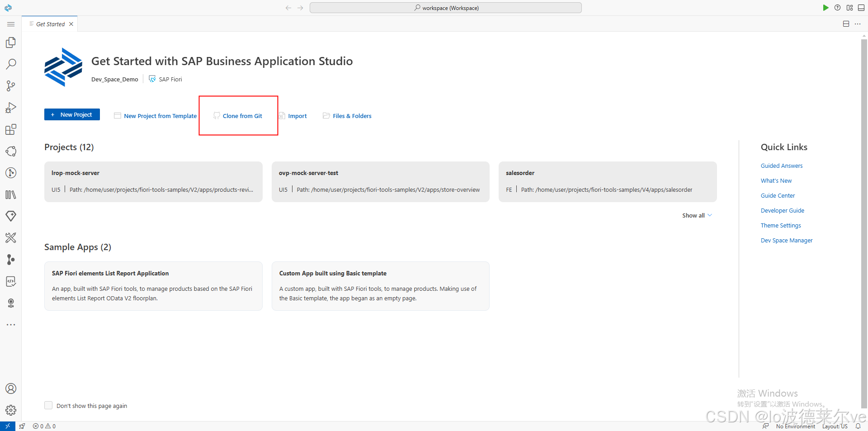
Task: Click the rocket icon in status bar
Action: [22, 426]
